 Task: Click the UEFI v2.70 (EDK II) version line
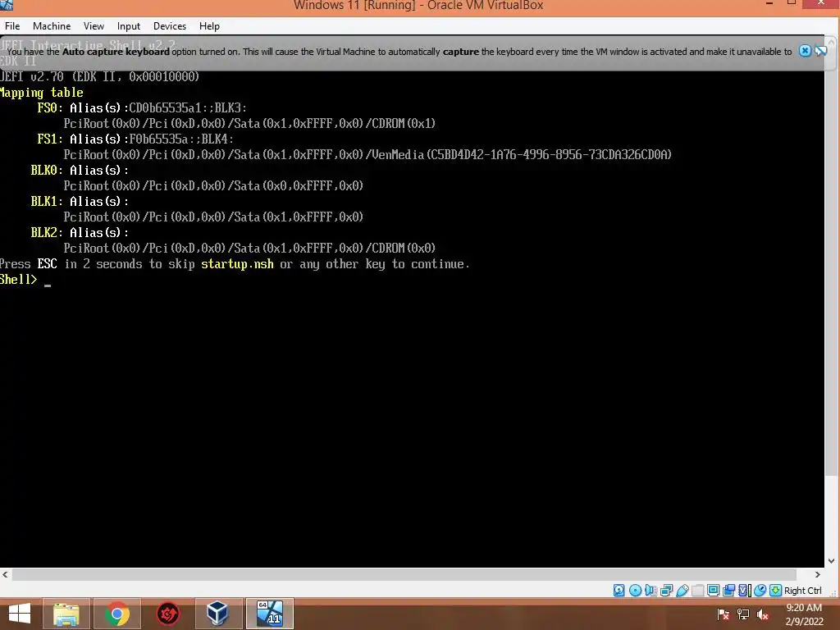[99, 76]
